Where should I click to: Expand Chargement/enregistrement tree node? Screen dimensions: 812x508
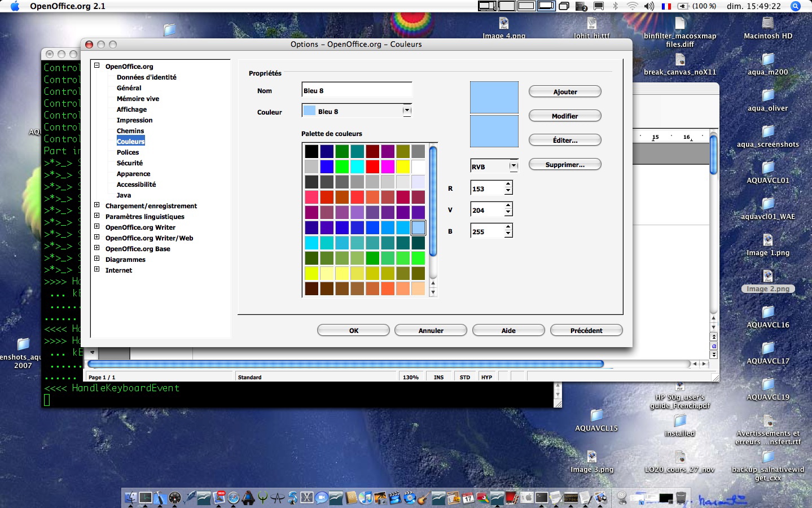97,205
